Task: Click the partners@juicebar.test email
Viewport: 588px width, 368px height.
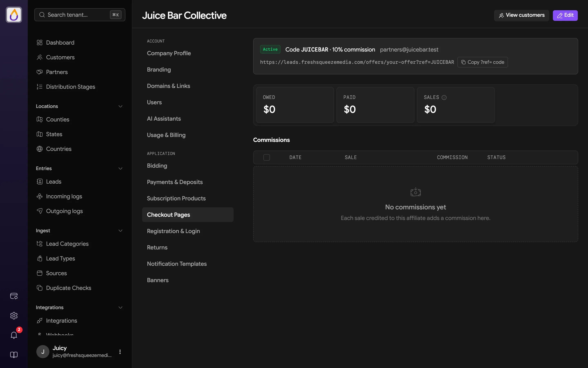Action: pos(409,50)
